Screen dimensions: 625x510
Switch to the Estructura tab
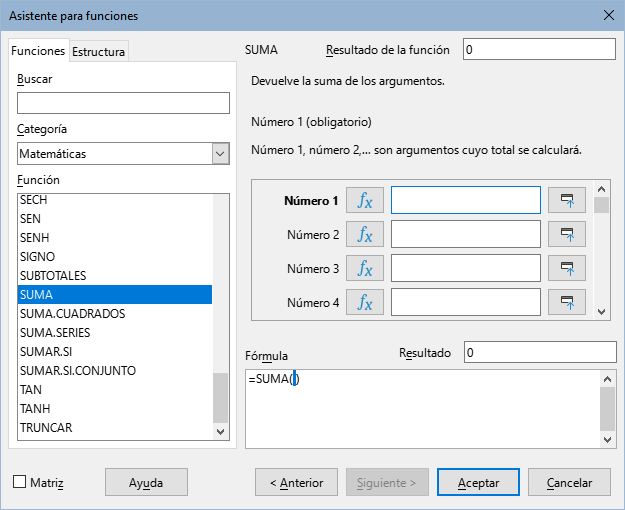(99, 52)
